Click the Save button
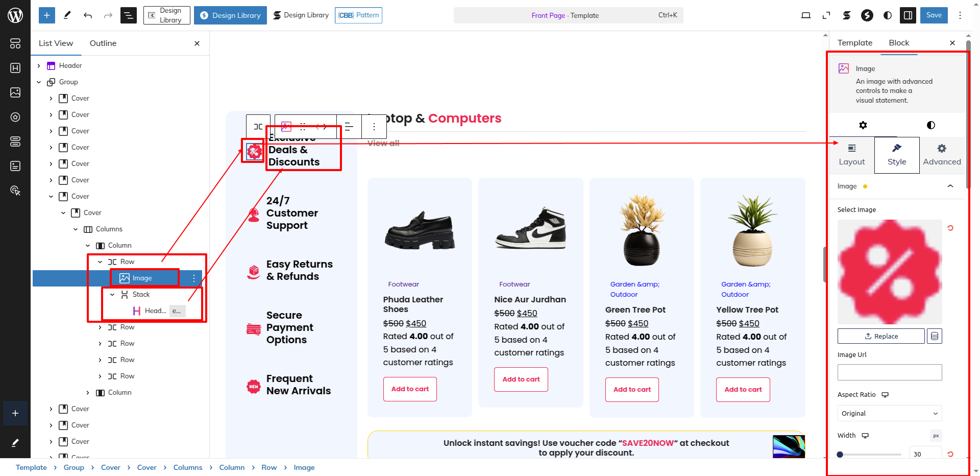The image size is (980, 476). [934, 15]
